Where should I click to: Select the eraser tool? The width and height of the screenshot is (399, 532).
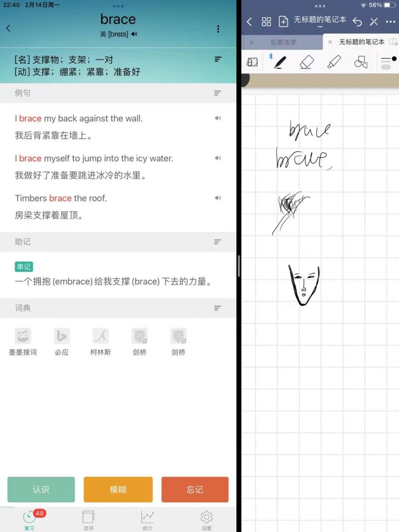click(x=307, y=62)
